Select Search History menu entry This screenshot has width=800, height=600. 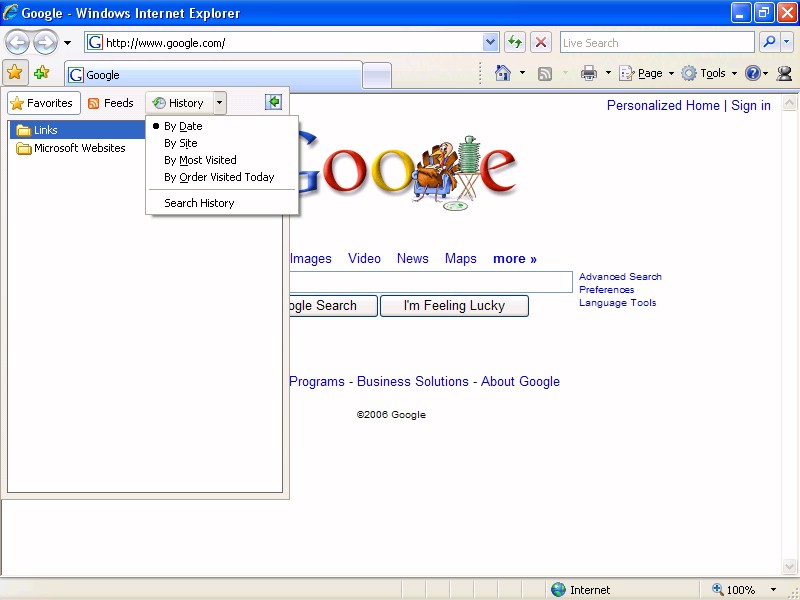(222, 203)
